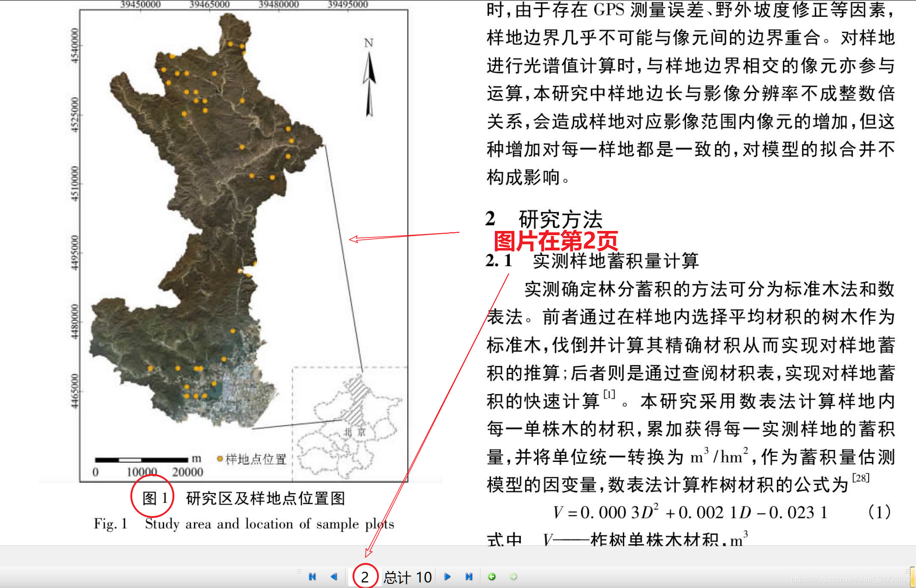Click the red annotation 图片在第2页
Viewport: 916px width, 588px height.
click(556, 241)
